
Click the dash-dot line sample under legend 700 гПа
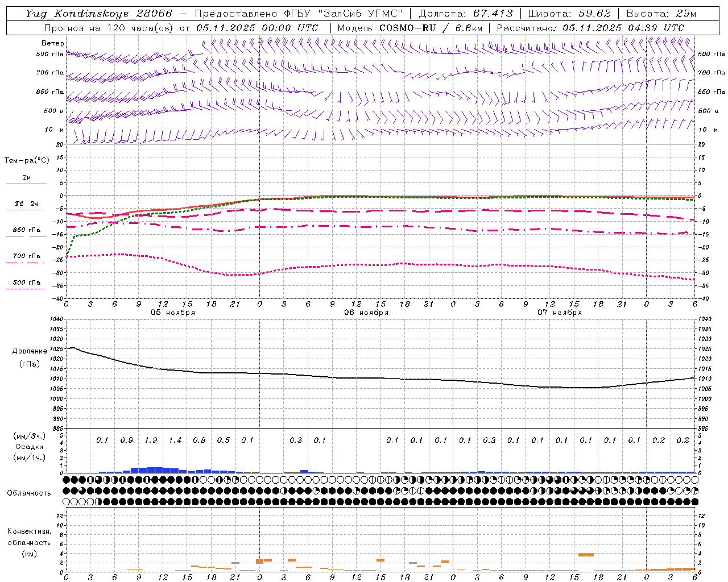[x=26, y=263]
